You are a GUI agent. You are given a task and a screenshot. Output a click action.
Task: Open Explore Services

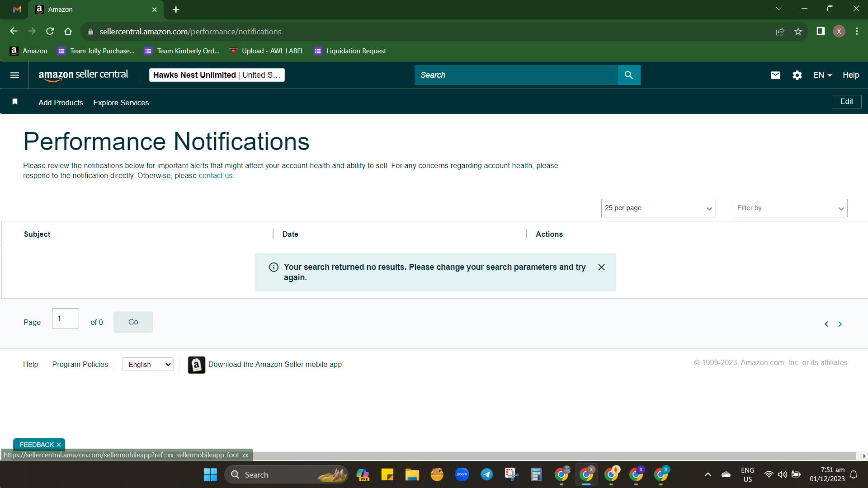pos(121,103)
